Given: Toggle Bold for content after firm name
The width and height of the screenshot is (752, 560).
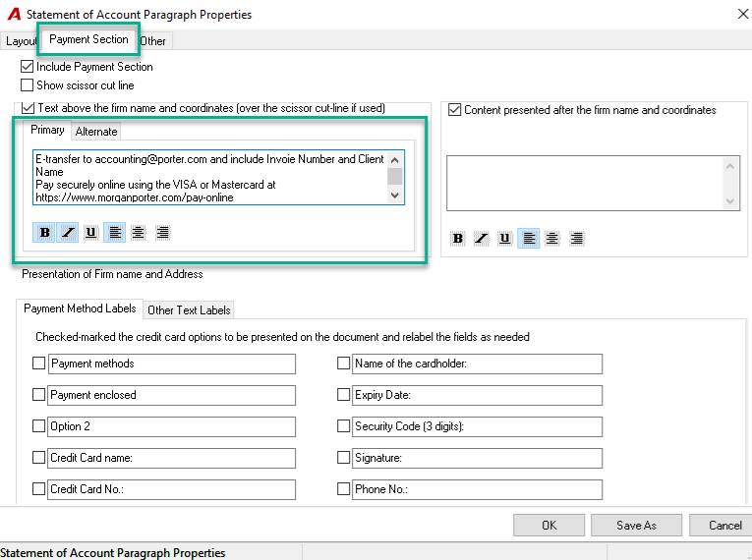Looking at the screenshot, I should click(458, 239).
